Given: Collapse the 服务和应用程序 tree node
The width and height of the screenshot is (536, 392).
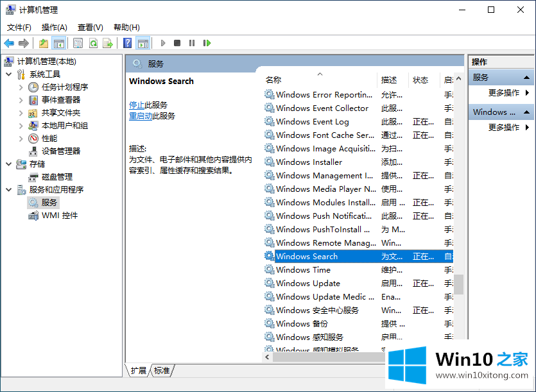Looking at the screenshot, I should [x=8, y=190].
